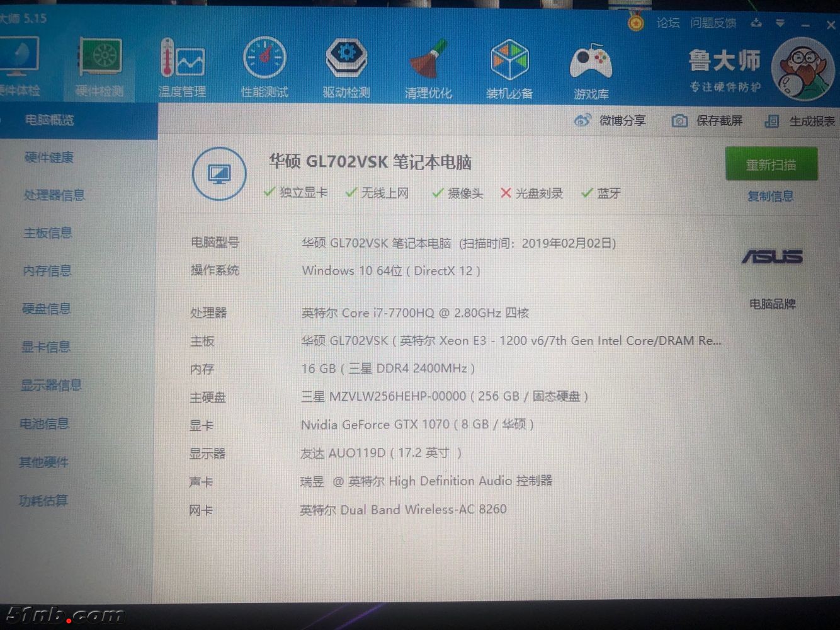
Task: Click the 微博分享 Weibo share icon
Action: tap(582, 120)
